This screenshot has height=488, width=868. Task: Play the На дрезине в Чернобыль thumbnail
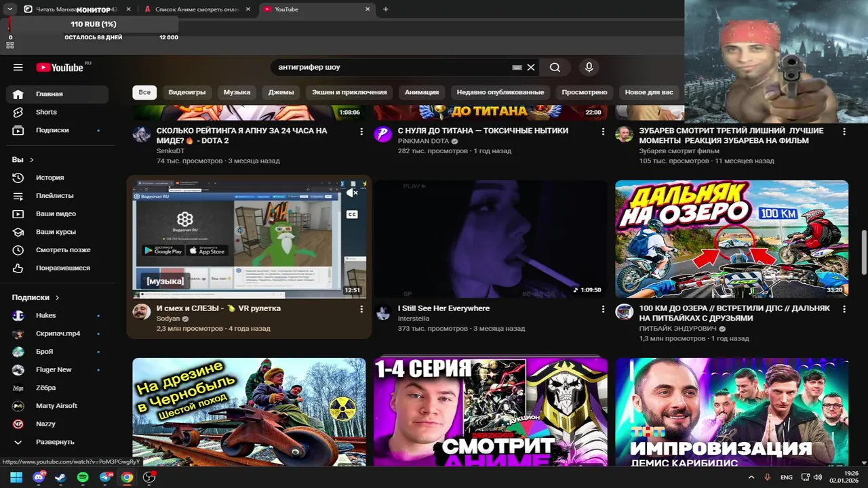click(x=249, y=412)
